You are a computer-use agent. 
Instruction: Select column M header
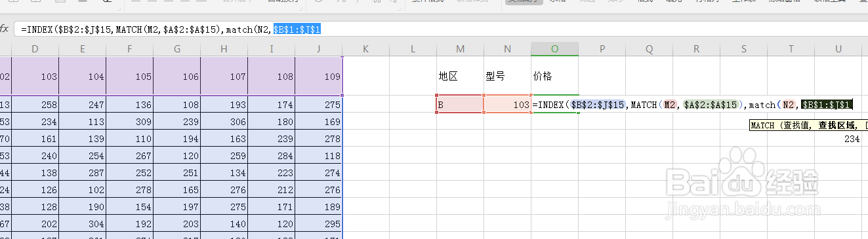(460, 49)
